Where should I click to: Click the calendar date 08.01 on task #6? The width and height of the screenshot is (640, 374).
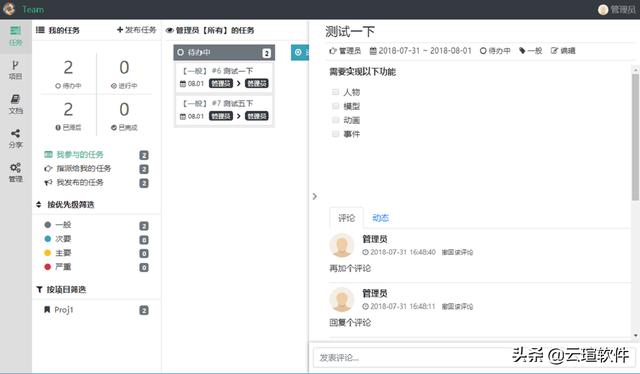(191, 84)
